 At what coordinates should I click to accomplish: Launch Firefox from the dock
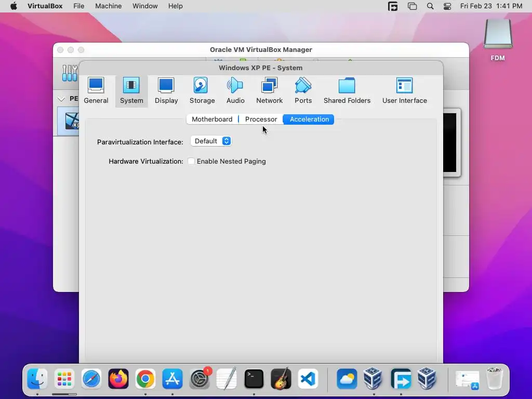(118, 379)
